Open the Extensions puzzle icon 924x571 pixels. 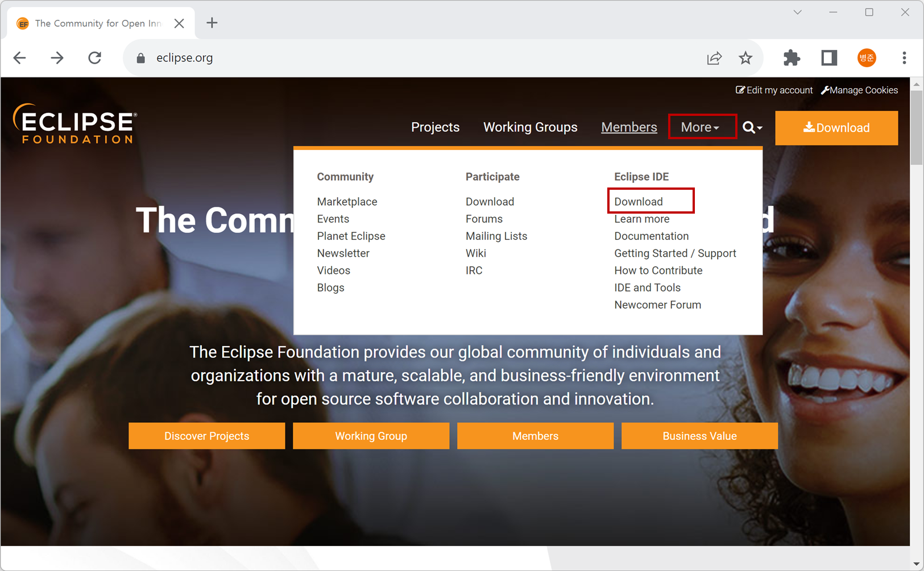tap(792, 57)
